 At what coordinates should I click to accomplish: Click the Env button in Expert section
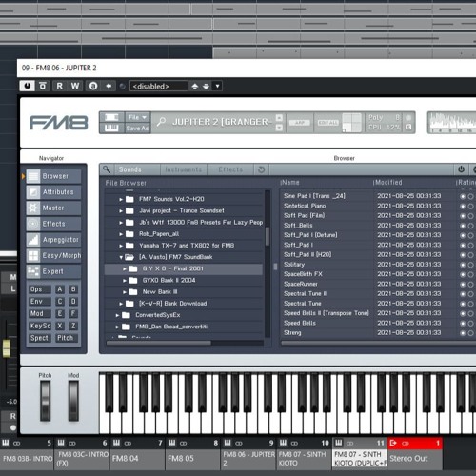point(40,302)
